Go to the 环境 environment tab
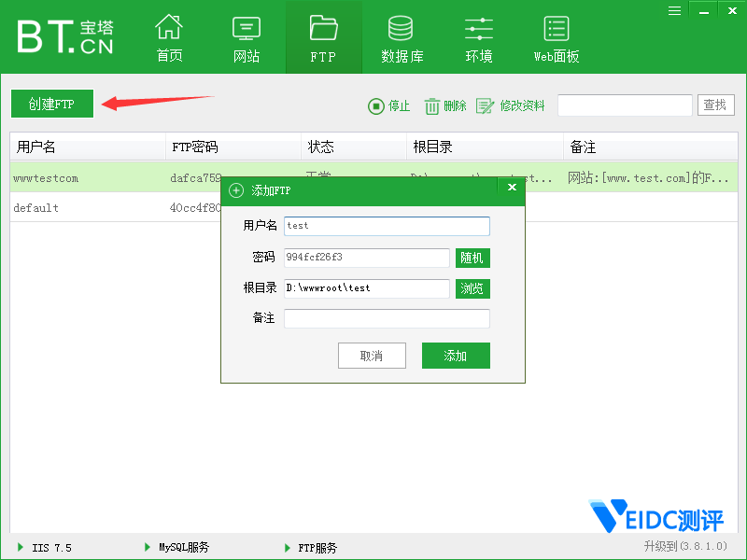 coord(479,38)
